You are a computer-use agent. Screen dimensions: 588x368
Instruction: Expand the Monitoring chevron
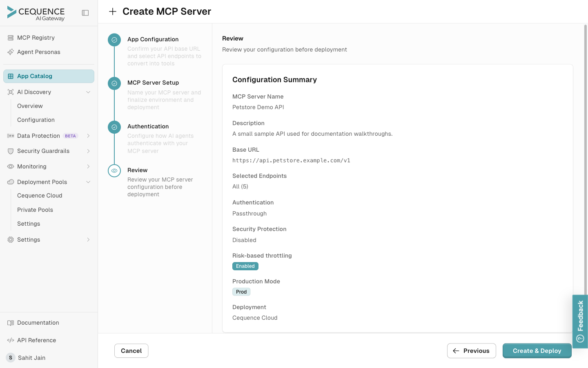tap(88, 166)
